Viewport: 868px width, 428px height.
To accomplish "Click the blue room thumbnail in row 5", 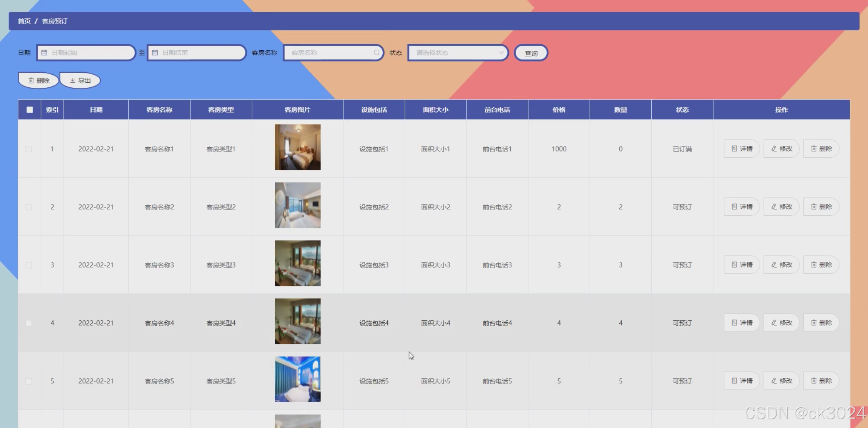I will point(297,379).
